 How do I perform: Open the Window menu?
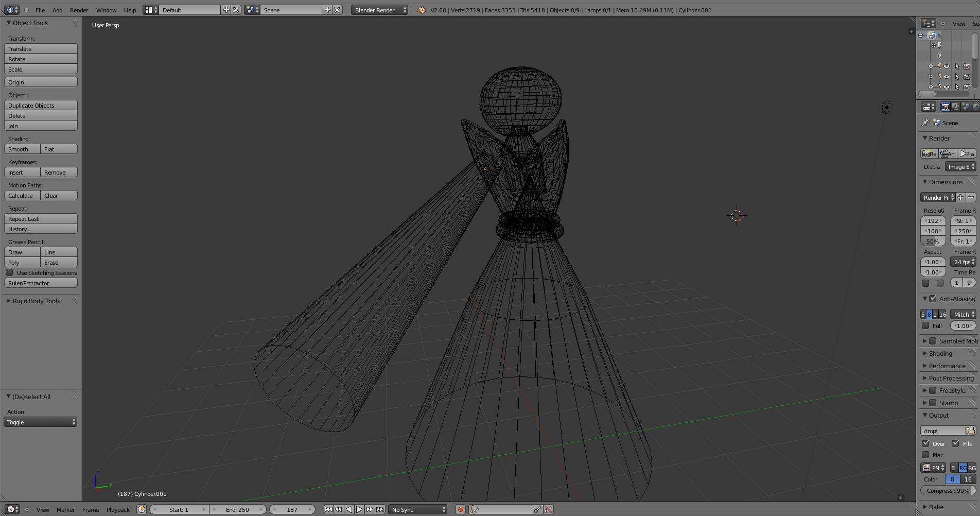pos(107,10)
